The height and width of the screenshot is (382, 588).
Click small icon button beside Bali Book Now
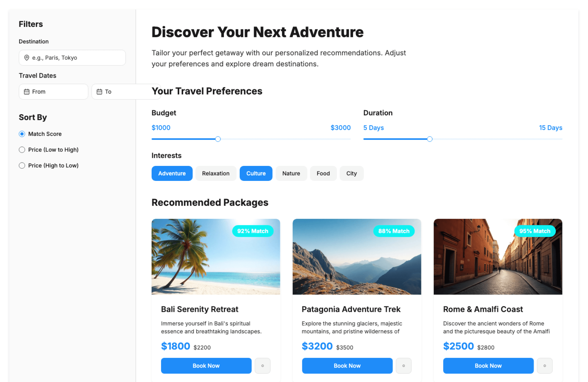262,365
